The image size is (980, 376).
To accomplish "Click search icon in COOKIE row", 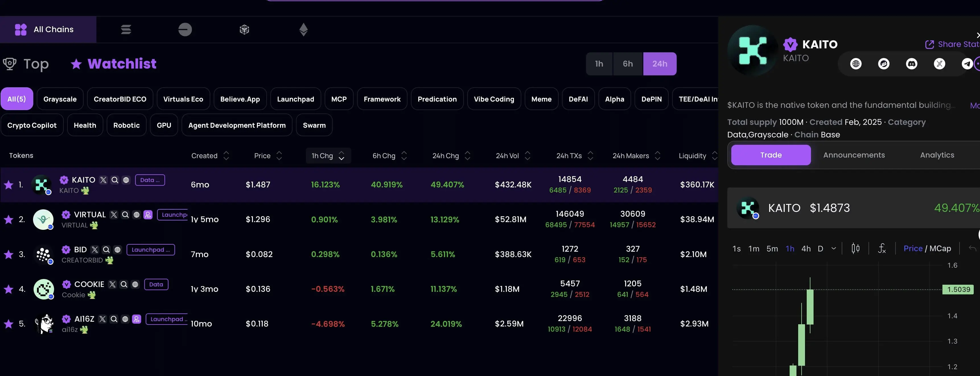I will pyautogui.click(x=124, y=284).
